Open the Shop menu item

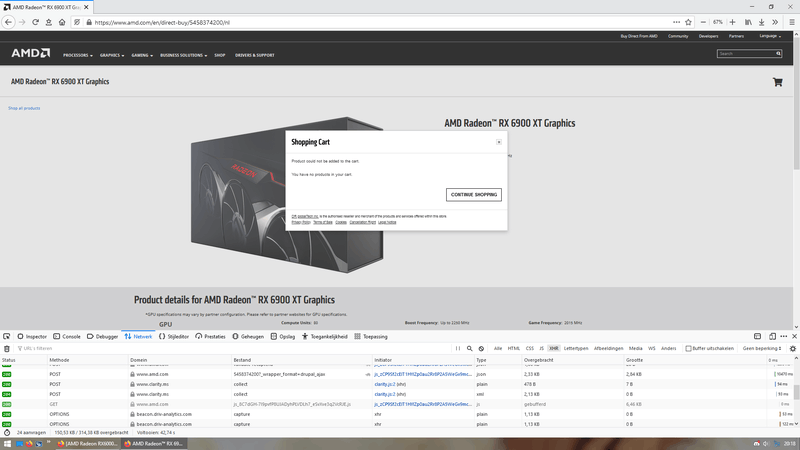pos(220,55)
